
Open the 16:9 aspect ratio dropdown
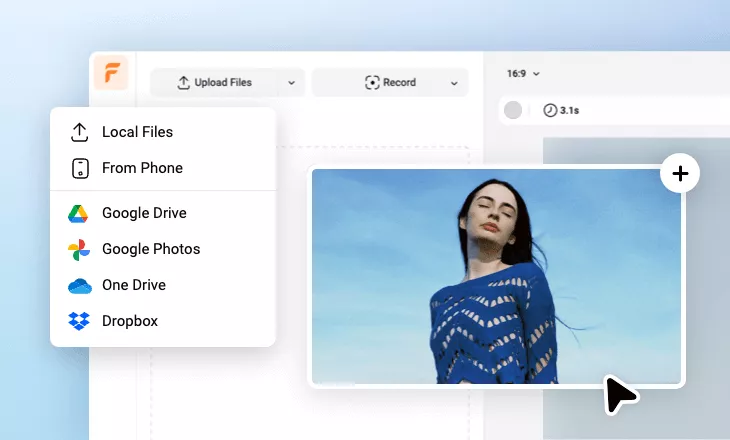point(523,74)
